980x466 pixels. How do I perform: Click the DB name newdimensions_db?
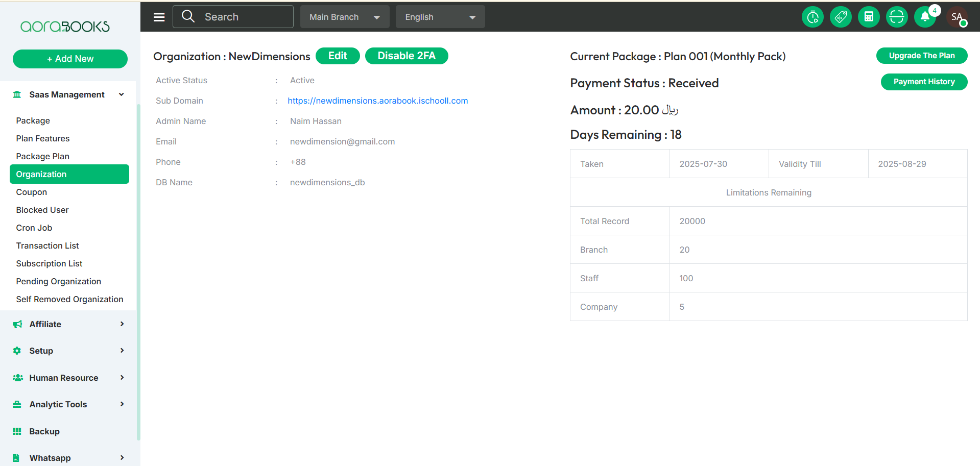click(x=327, y=182)
